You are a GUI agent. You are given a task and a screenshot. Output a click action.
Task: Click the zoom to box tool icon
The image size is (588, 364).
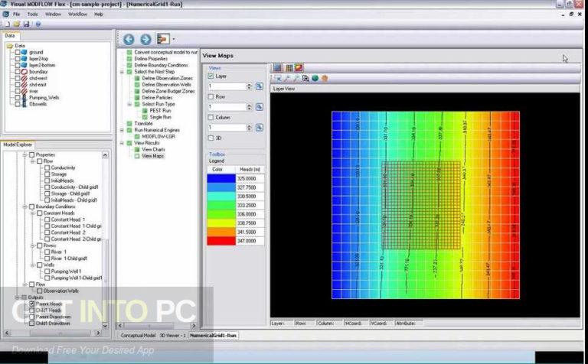tap(305, 78)
